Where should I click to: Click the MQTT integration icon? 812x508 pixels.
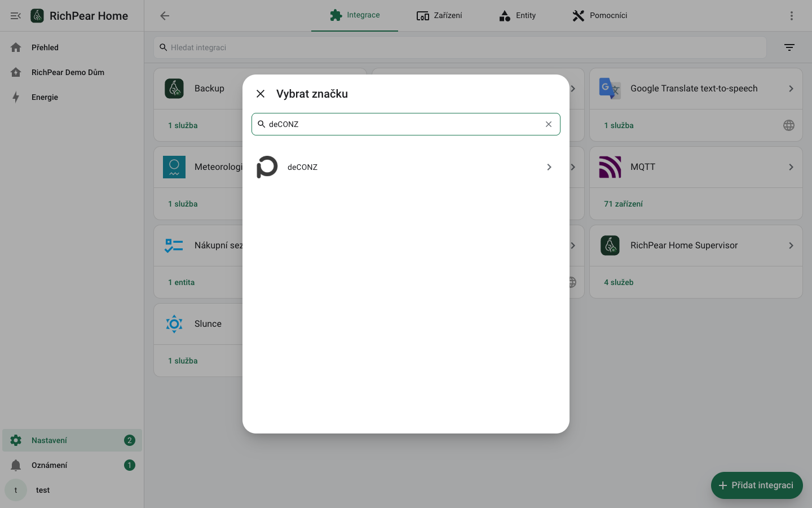(610, 167)
